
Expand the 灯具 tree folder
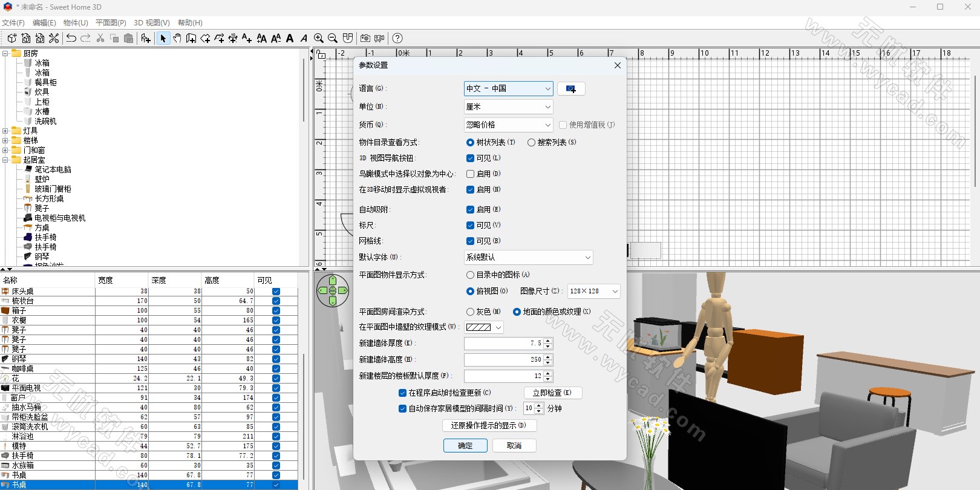[5, 131]
